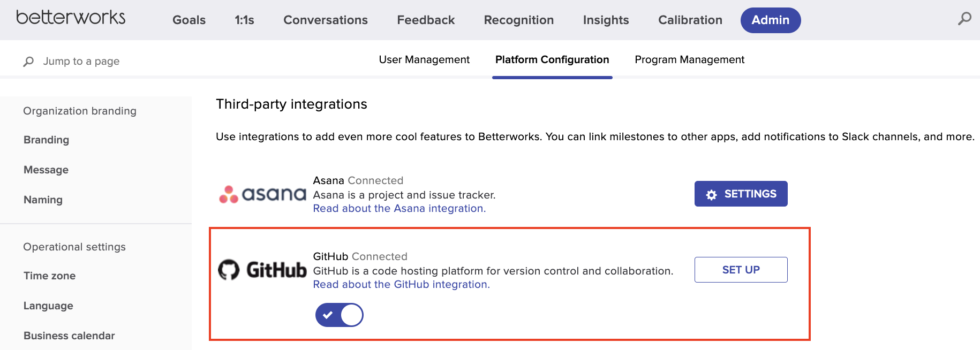Open the Recognition section
This screenshot has width=980, height=350.
click(x=519, y=20)
